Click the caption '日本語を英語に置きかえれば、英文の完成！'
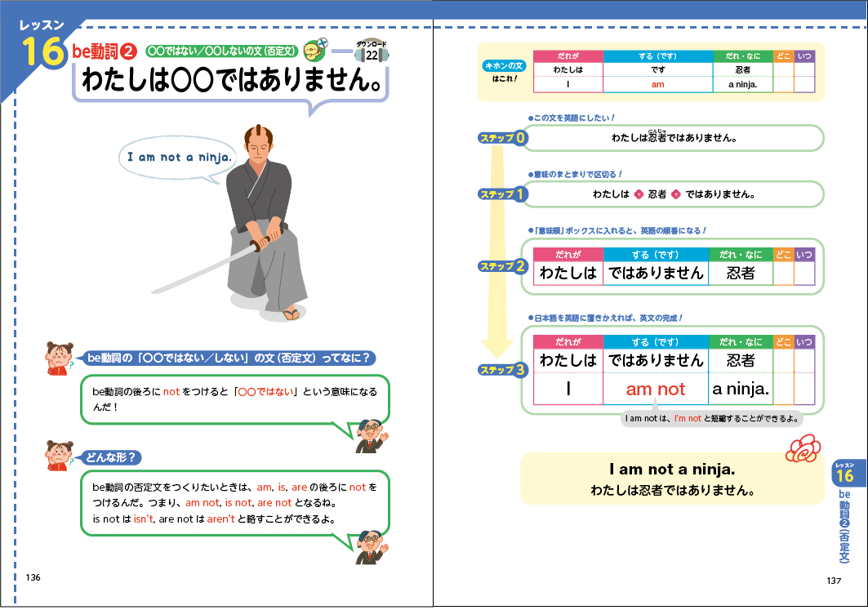 pos(605,318)
